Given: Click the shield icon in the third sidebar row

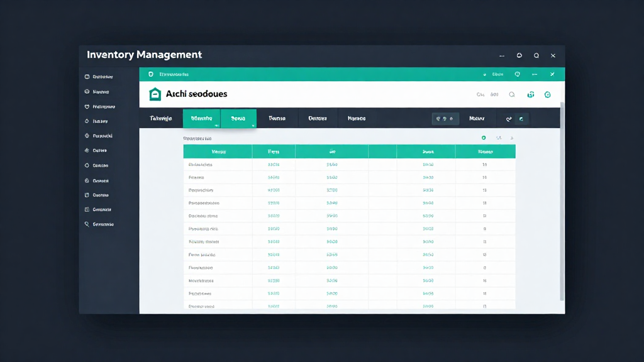Looking at the screenshot, I should [87, 106].
